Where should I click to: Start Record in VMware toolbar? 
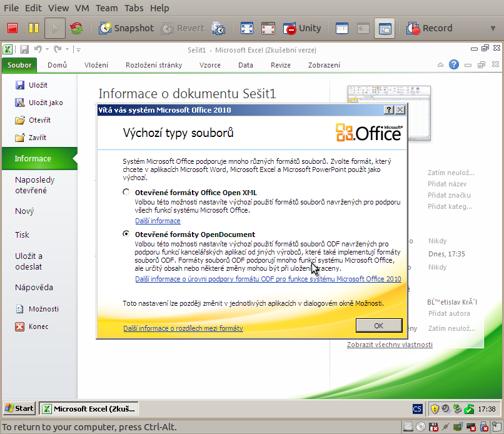tap(430, 28)
